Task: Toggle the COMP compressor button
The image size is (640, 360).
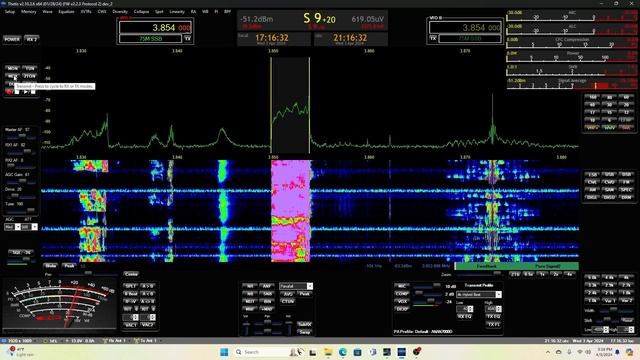Action: click(402, 293)
